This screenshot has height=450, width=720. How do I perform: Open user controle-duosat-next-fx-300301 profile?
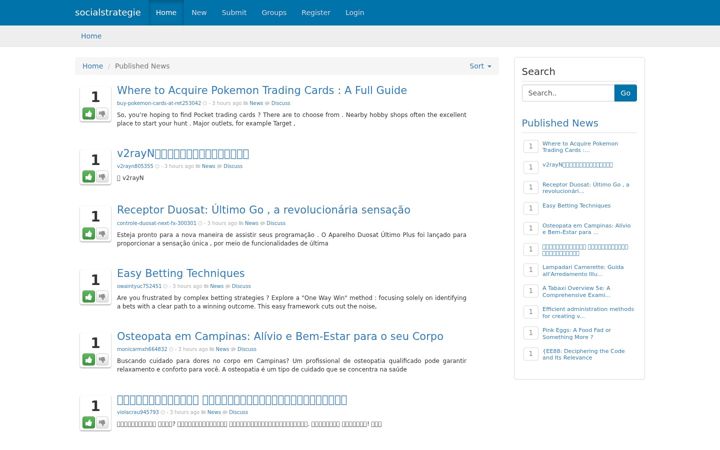click(156, 223)
